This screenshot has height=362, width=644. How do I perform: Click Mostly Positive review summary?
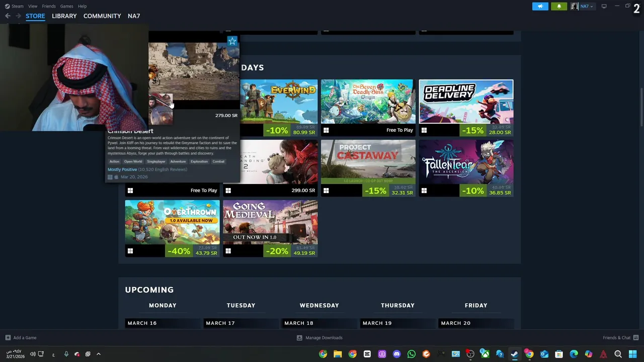(122, 169)
